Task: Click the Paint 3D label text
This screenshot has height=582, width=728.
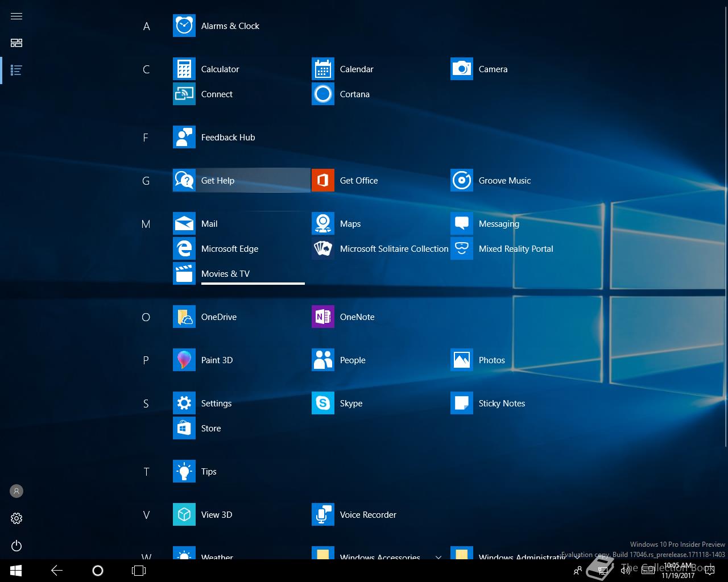Action: [x=217, y=360]
